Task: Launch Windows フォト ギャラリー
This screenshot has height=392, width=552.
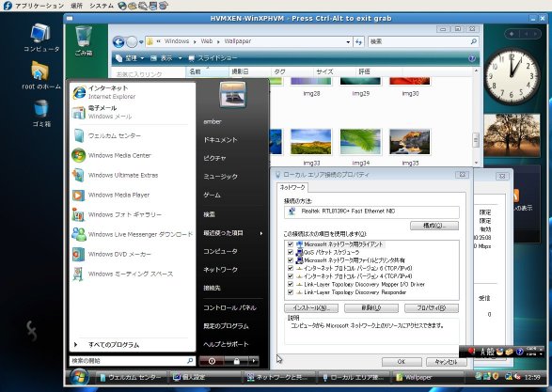Action: [x=132, y=214]
